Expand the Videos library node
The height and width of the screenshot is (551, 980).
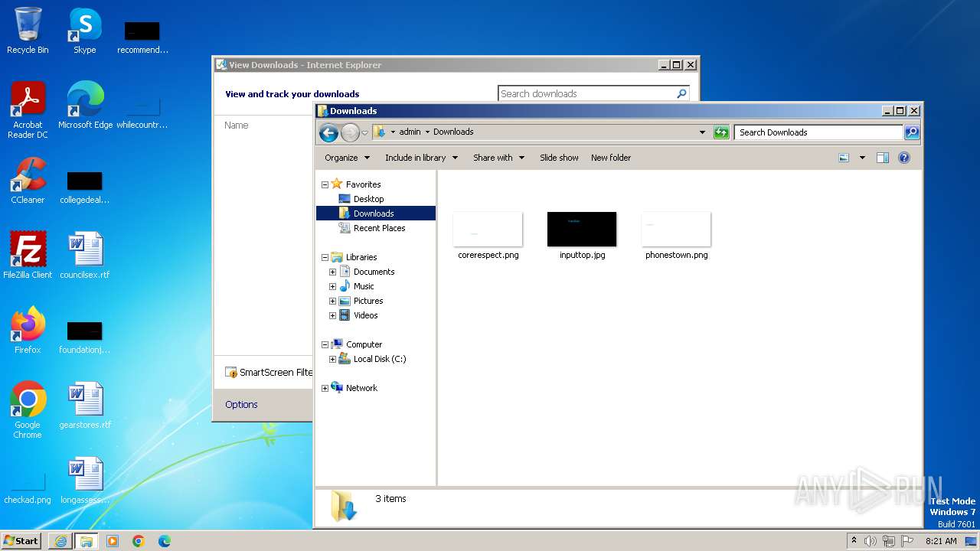click(x=332, y=315)
